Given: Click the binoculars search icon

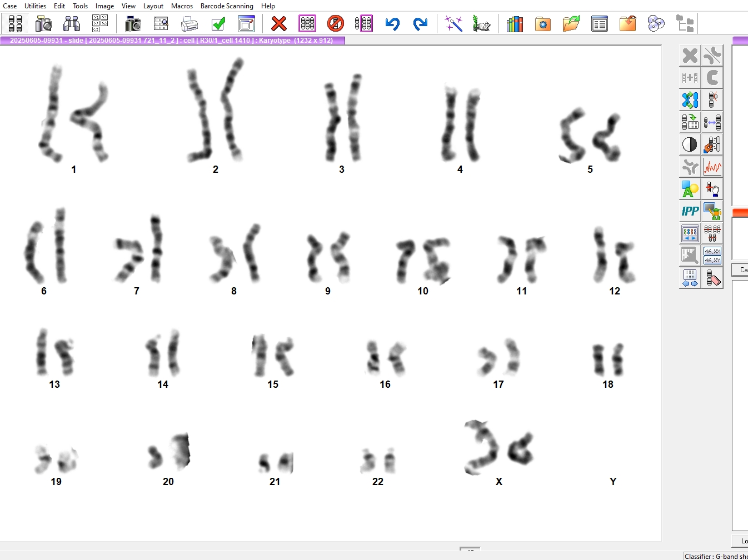Looking at the screenshot, I should 72,24.
